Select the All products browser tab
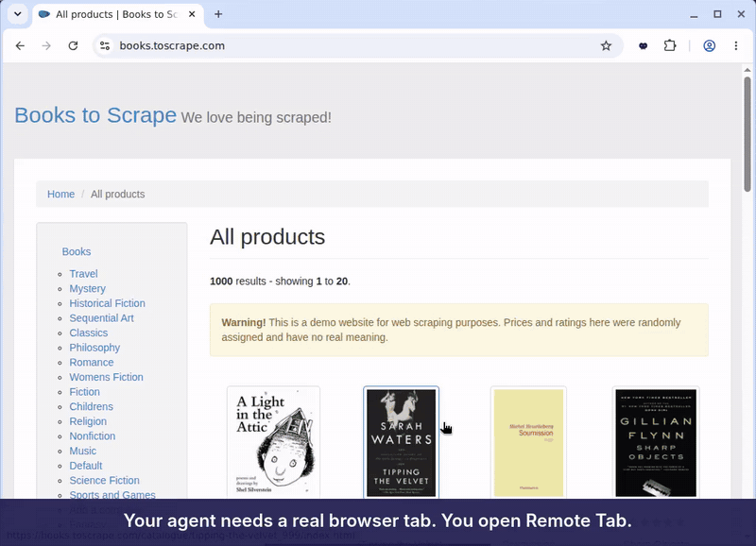 tap(118, 14)
